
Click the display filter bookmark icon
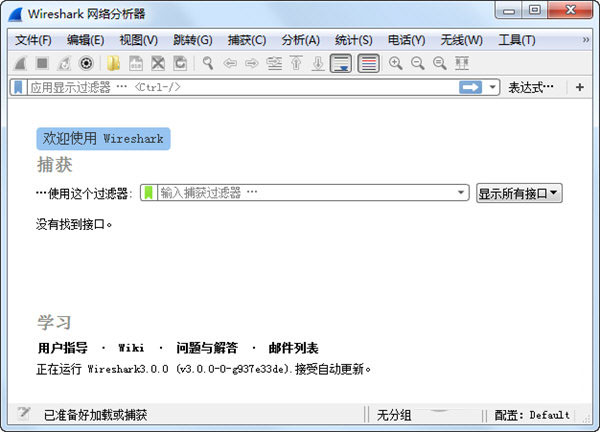coord(19,88)
